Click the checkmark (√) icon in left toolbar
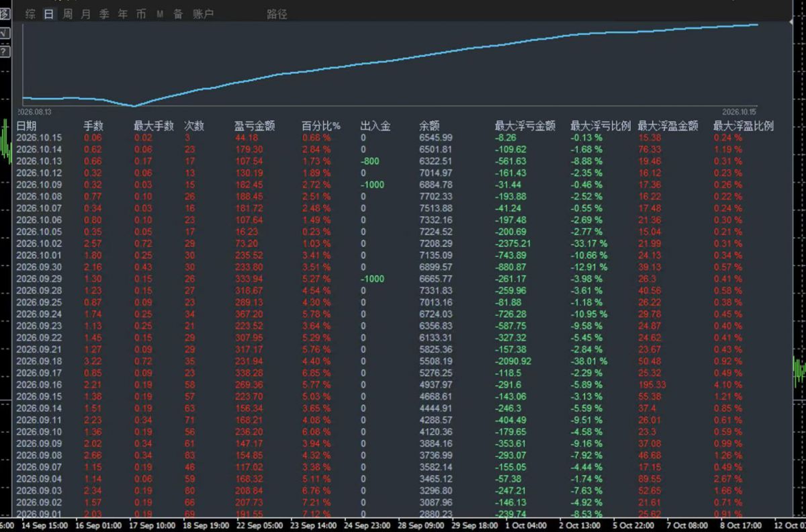The height and width of the screenshot is (532, 806). 4,32
